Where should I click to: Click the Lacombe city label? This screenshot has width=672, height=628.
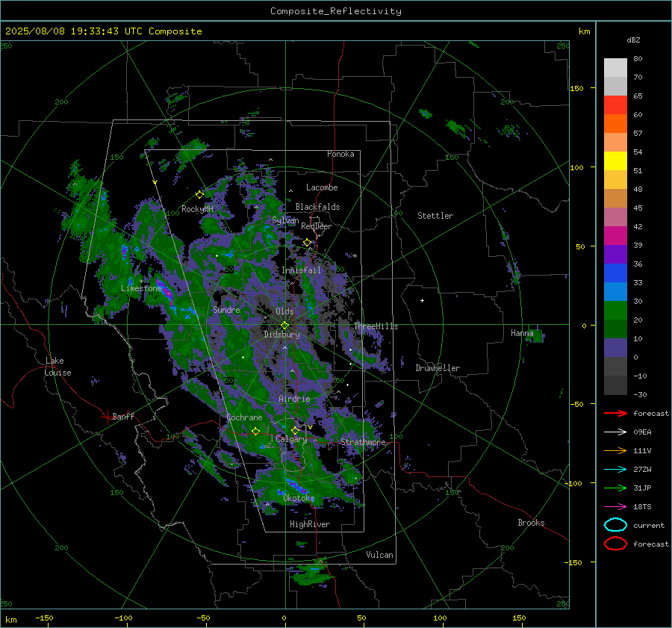[x=322, y=187]
